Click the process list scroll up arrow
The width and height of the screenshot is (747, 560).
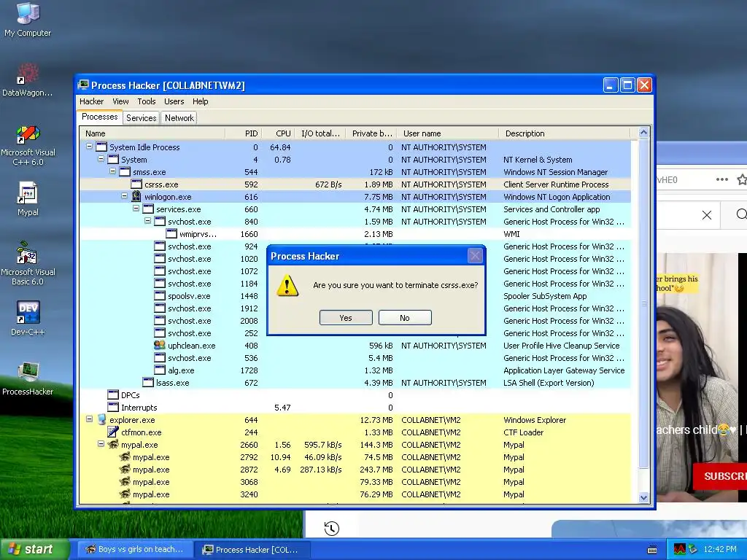[643, 133]
